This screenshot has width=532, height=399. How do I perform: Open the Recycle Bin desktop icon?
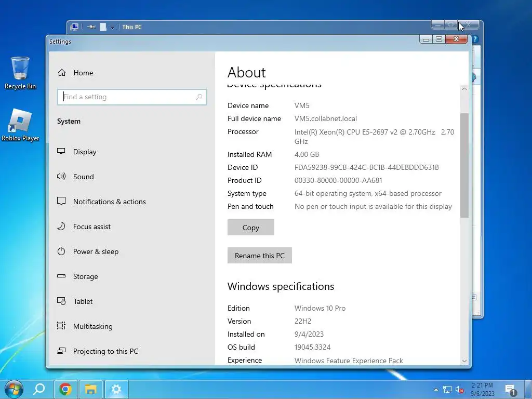[20, 73]
